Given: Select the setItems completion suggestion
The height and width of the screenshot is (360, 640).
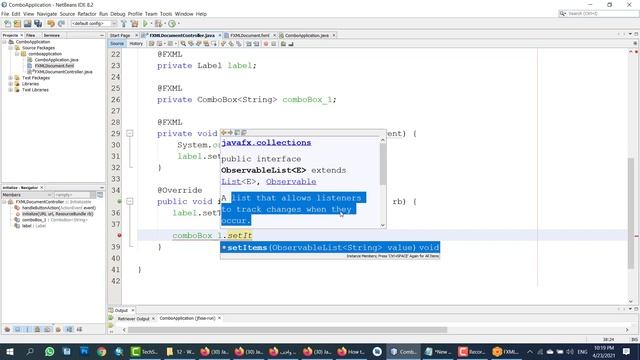Looking at the screenshot, I should point(330,247).
